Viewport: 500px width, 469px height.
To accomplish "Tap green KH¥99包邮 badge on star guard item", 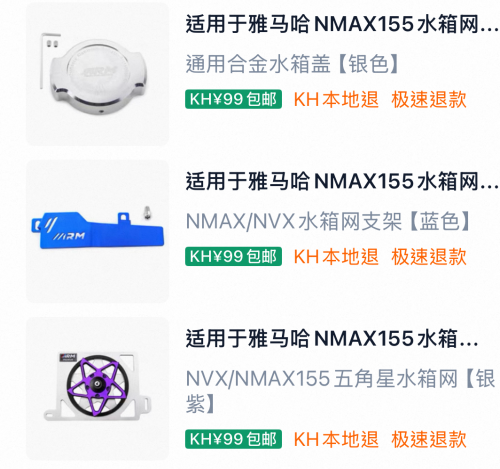I will (233, 439).
